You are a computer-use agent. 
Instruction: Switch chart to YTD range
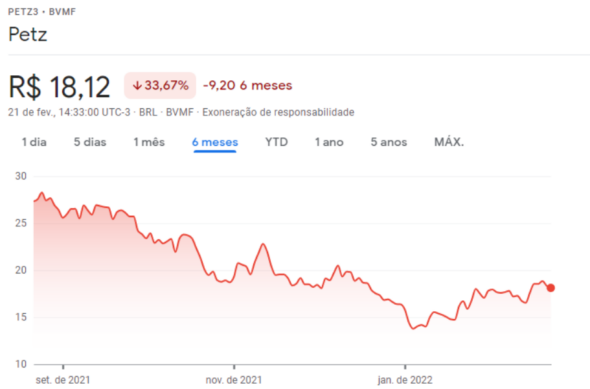(276, 142)
